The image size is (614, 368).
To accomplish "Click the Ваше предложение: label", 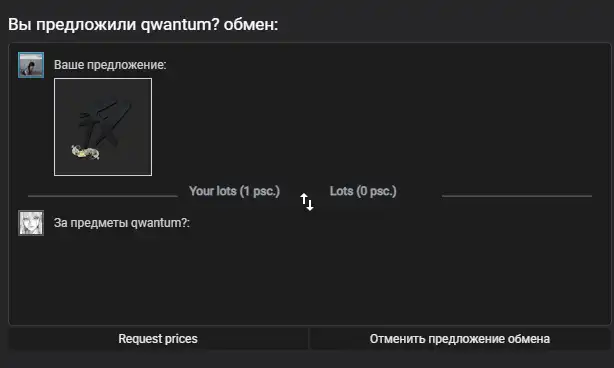I will click(110, 65).
